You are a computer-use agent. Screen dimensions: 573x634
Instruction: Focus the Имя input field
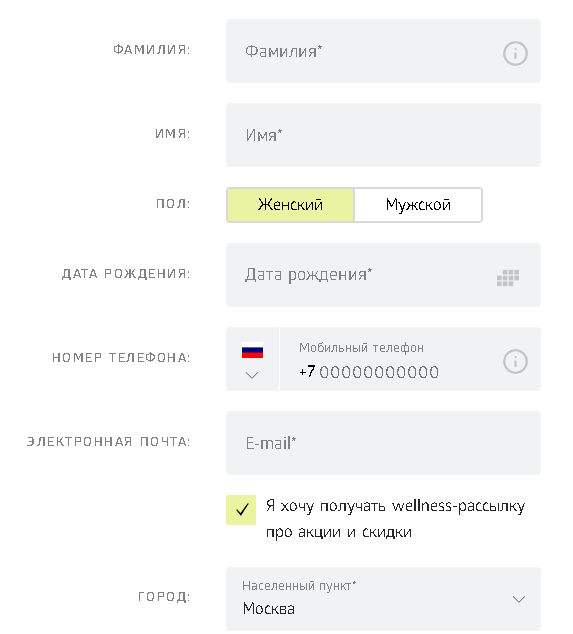(383, 135)
